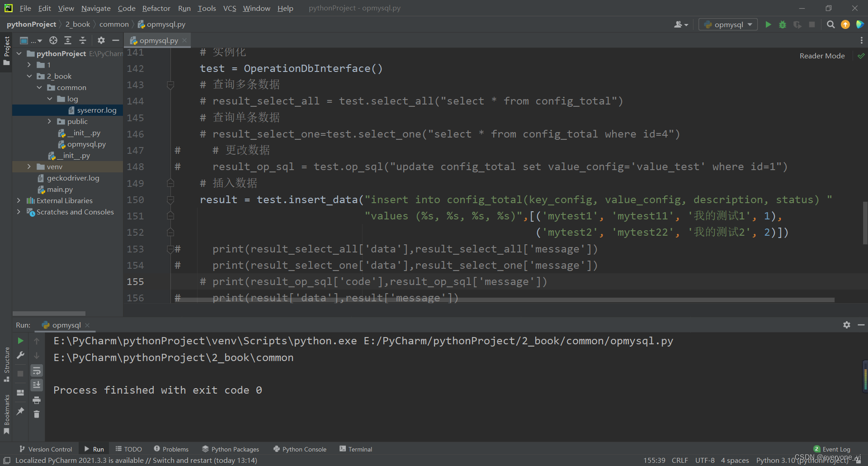Screen dimensions: 868x466
Task: Run opmysql with the green play icon
Action: click(x=768, y=24)
